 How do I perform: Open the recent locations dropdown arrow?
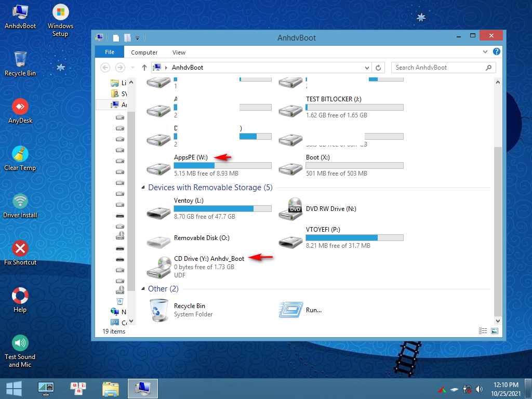132,68
